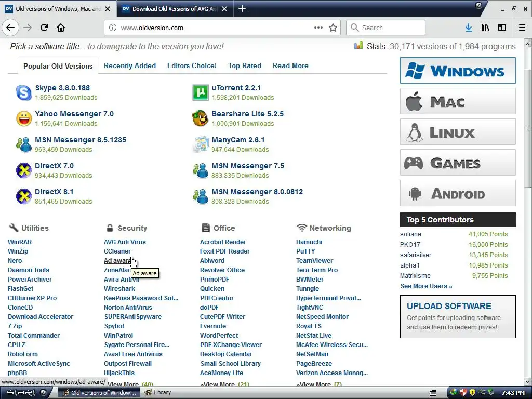Open the Wireshark link
532x399 pixels.
pyautogui.click(x=119, y=289)
